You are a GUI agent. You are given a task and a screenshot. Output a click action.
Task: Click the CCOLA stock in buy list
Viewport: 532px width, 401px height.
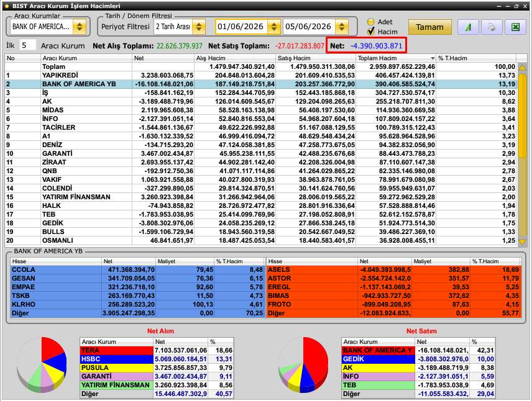[137, 270]
